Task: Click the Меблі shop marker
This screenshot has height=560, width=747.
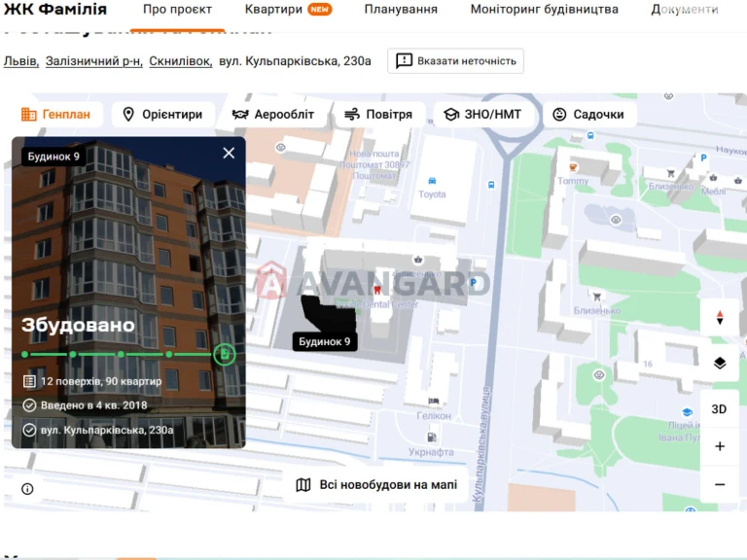Action: (x=713, y=178)
